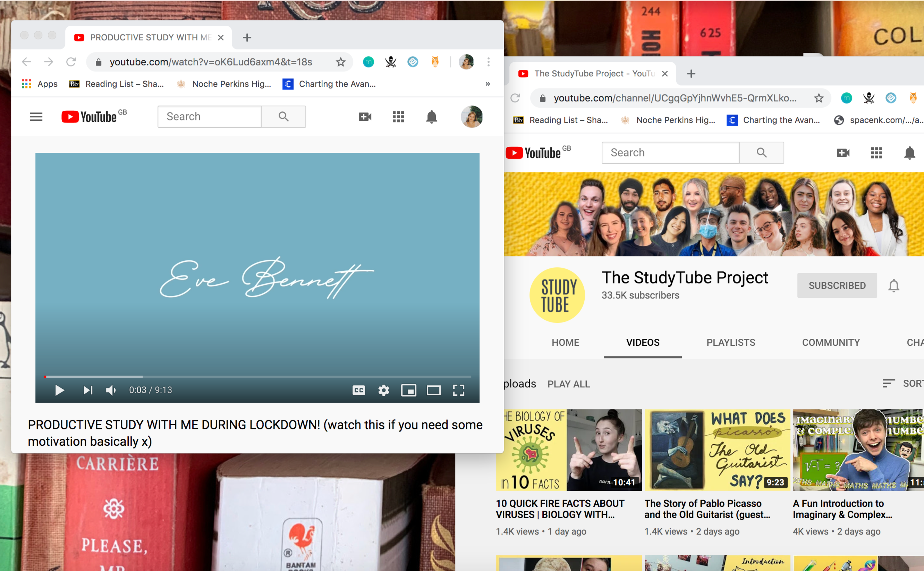The height and width of the screenshot is (571, 924).
Task: Open spacenk.com bookmark in right window
Action: [x=879, y=120]
